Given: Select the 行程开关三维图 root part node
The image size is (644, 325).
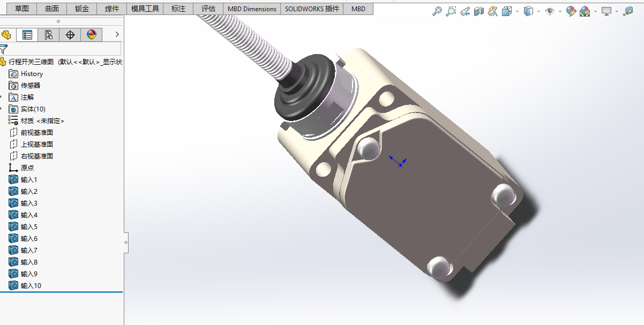Looking at the screenshot, I should [x=61, y=62].
